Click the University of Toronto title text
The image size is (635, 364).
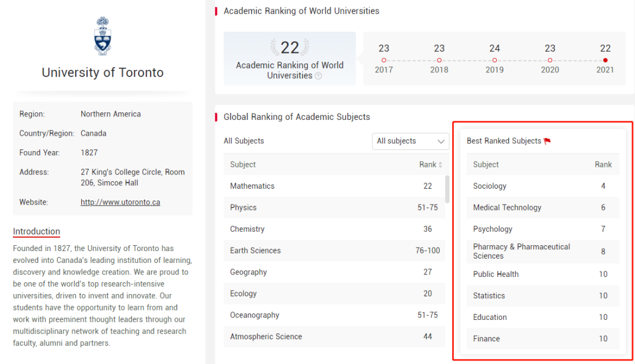point(102,72)
